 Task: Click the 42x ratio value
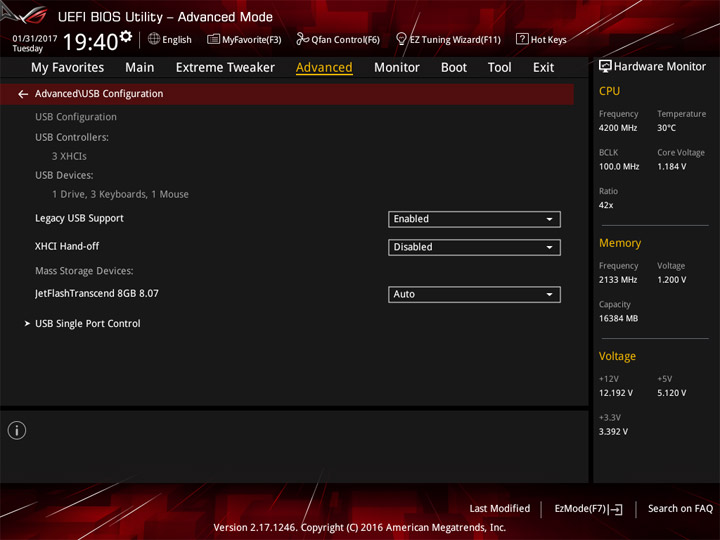606,205
